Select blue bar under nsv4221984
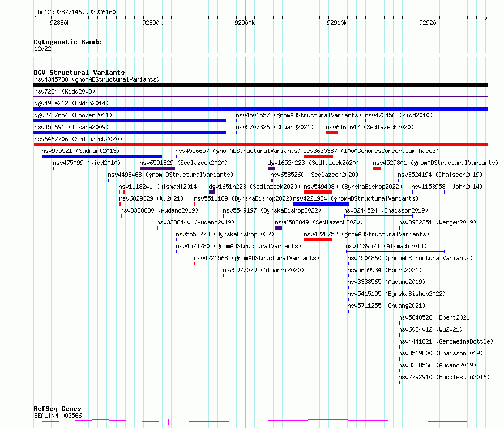This screenshot has width=504, height=428. 321,204
